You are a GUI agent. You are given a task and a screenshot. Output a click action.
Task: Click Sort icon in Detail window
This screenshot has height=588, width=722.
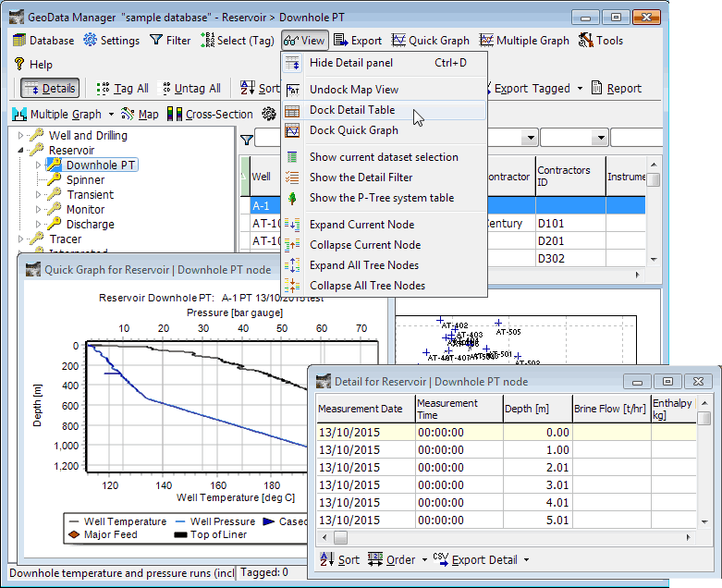327,559
